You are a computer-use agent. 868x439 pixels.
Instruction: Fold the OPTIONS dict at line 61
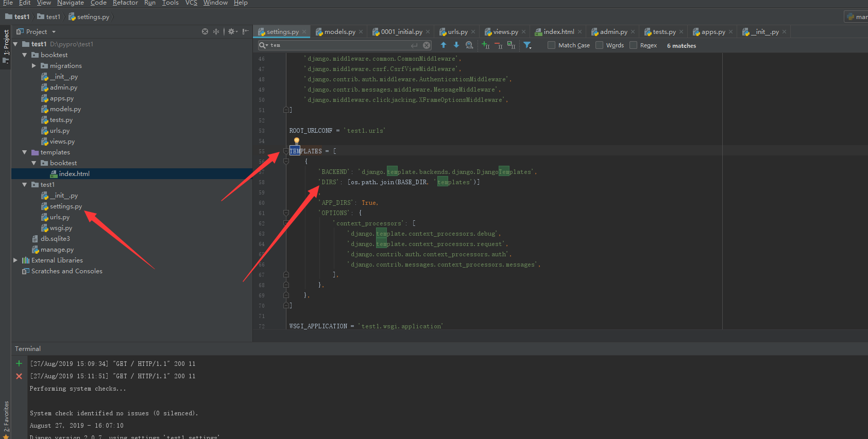tap(286, 213)
